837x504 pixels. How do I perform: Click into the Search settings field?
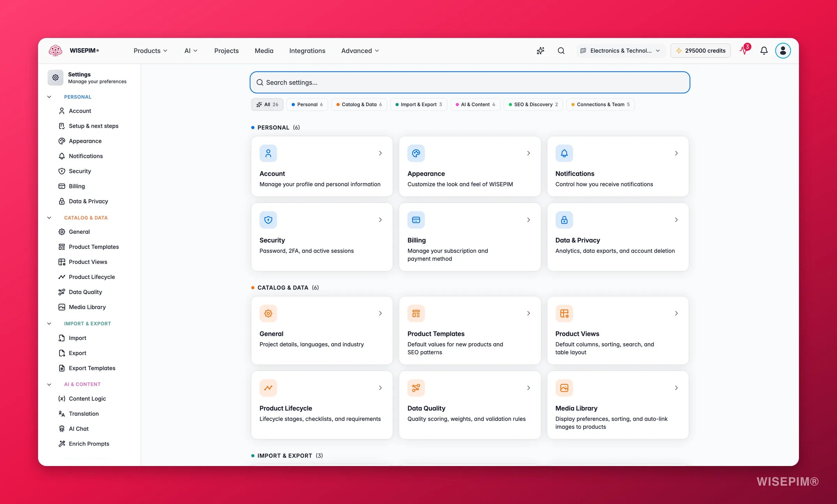[x=470, y=82]
